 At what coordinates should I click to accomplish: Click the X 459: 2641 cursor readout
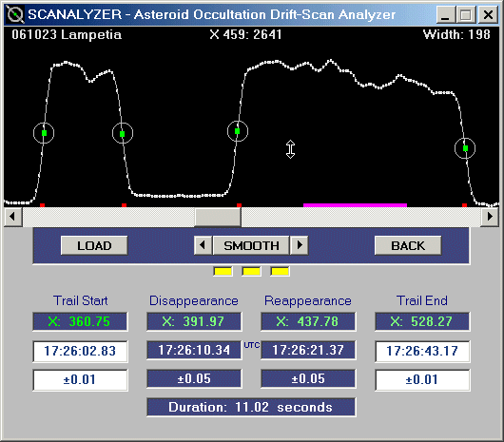click(245, 34)
